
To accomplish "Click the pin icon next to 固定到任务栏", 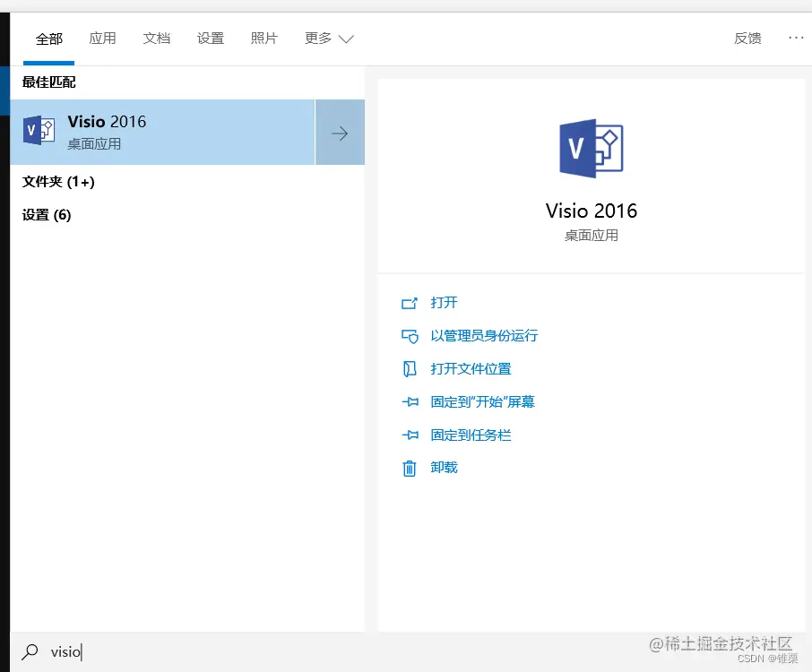I will (410, 435).
